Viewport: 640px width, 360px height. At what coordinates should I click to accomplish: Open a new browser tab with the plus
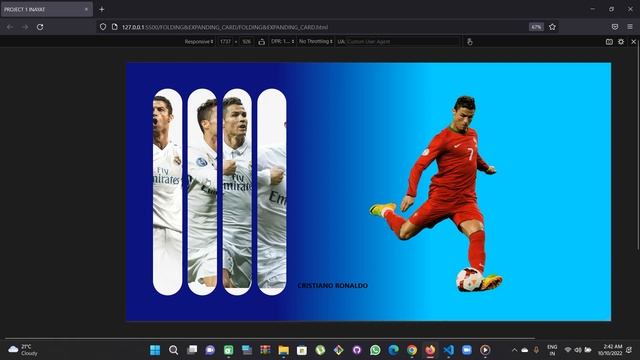coord(102,9)
